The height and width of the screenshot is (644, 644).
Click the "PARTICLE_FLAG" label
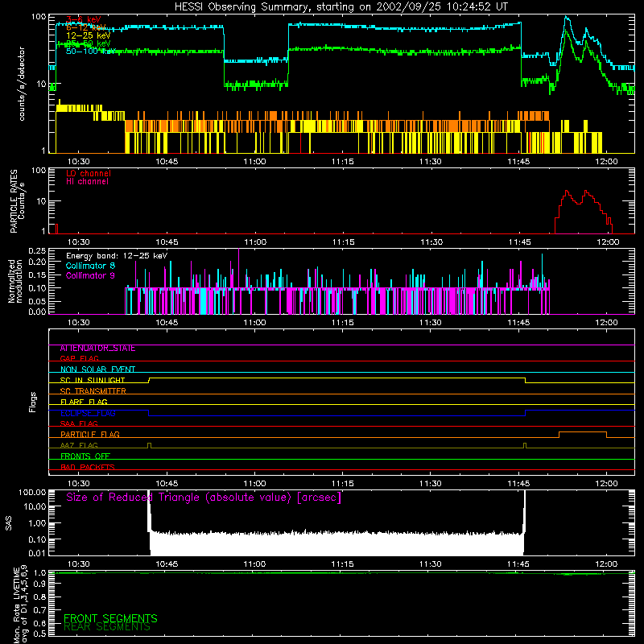90,434
